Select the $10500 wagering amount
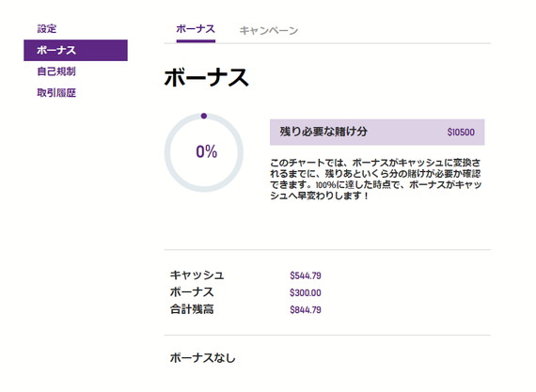The width and height of the screenshot is (536, 392). tap(461, 133)
